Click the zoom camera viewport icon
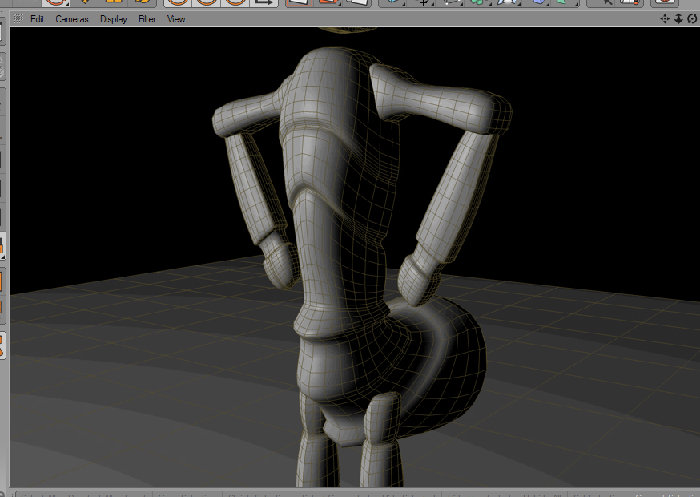 678,18
